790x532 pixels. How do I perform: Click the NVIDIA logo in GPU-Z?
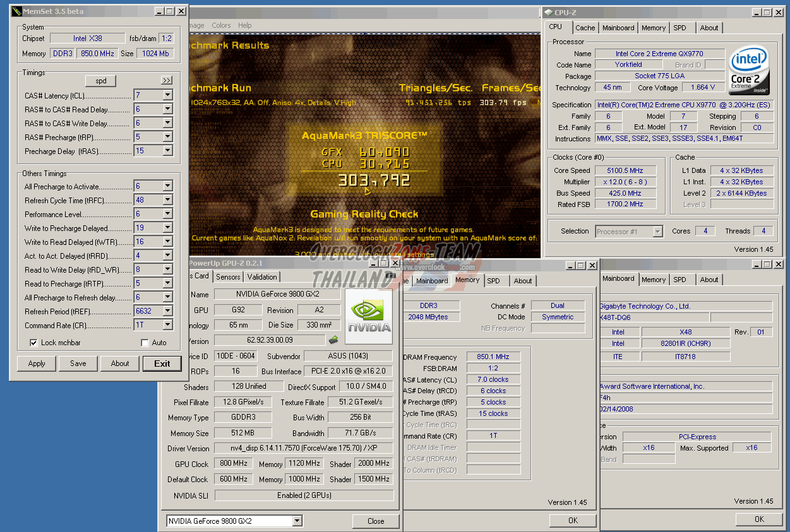pyautogui.click(x=369, y=316)
